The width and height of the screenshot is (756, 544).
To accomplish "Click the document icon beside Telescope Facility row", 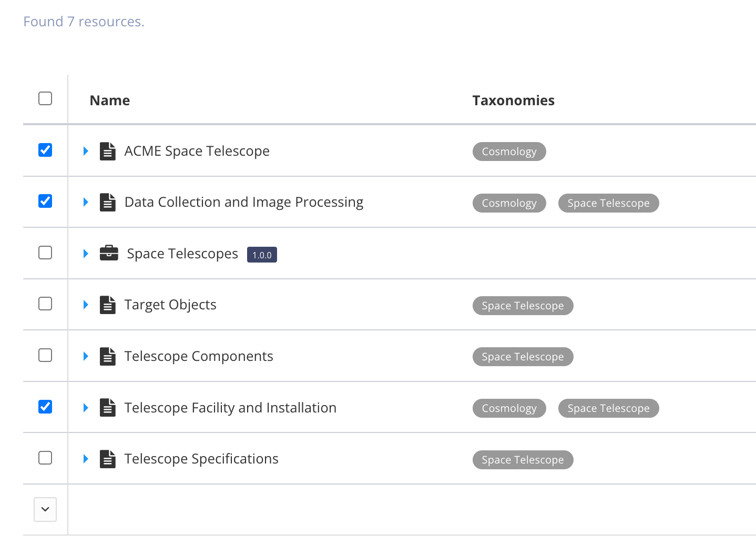I will pyautogui.click(x=108, y=407).
